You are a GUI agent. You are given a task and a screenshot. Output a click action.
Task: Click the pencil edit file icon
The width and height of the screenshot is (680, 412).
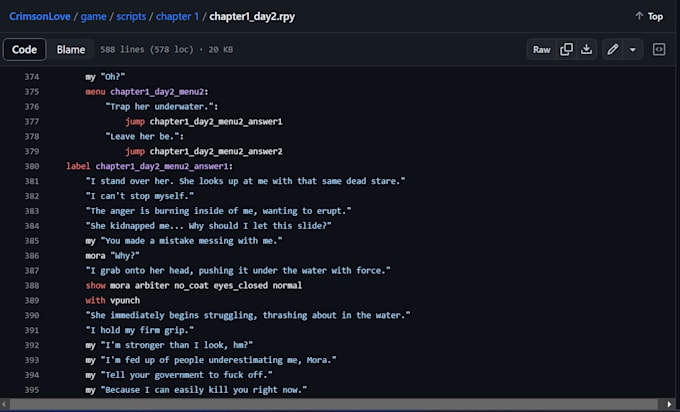(x=613, y=49)
